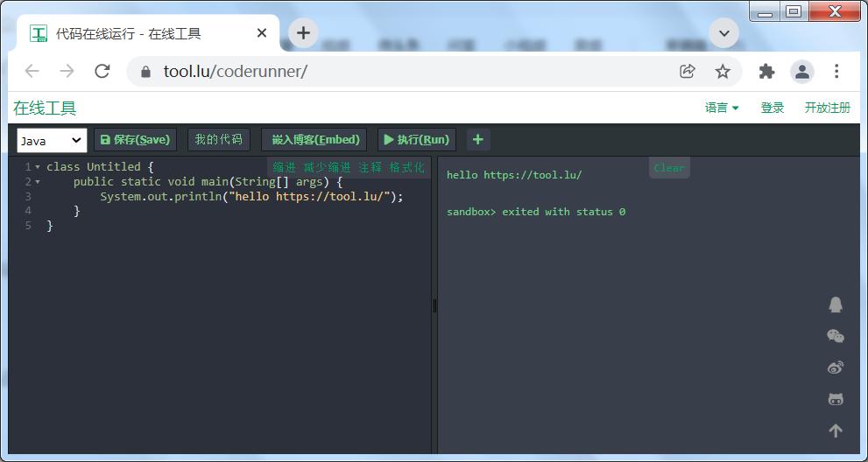The height and width of the screenshot is (462, 868).
Task: Click the address bar URL tool.lu/coderunner/
Action: click(236, 72)
